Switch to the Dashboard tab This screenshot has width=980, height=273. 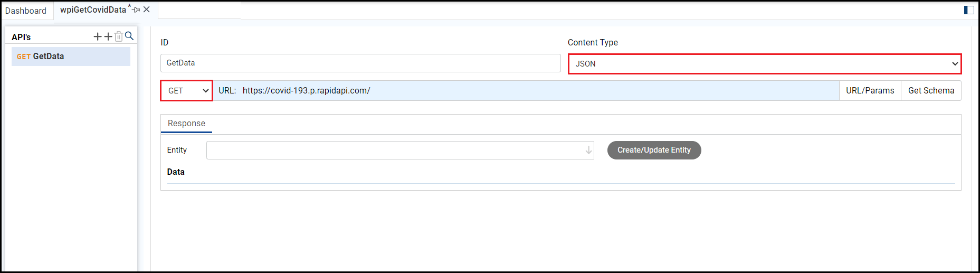point(26,11)
